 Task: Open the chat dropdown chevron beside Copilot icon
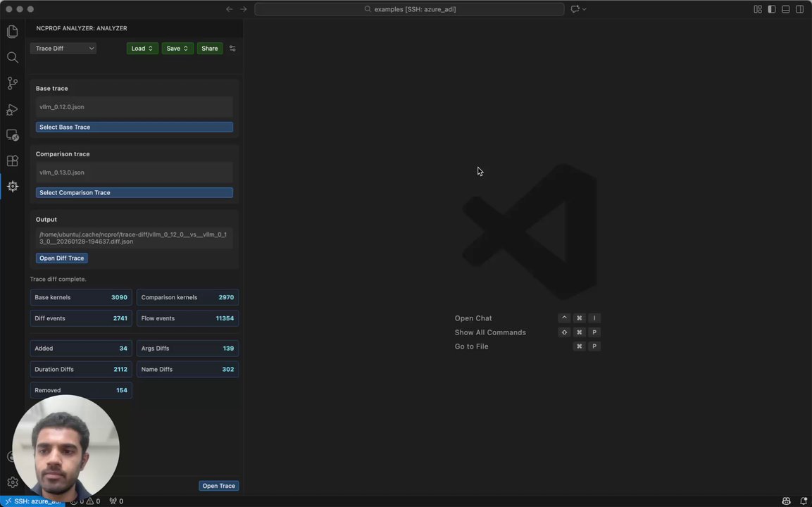click(x=585, y=9)
